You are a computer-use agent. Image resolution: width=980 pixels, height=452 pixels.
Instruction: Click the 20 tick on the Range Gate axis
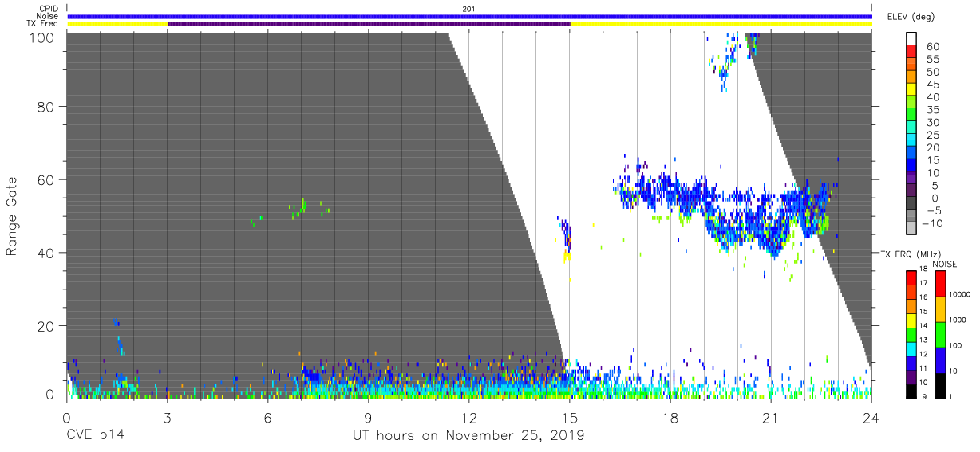point(45,326)
